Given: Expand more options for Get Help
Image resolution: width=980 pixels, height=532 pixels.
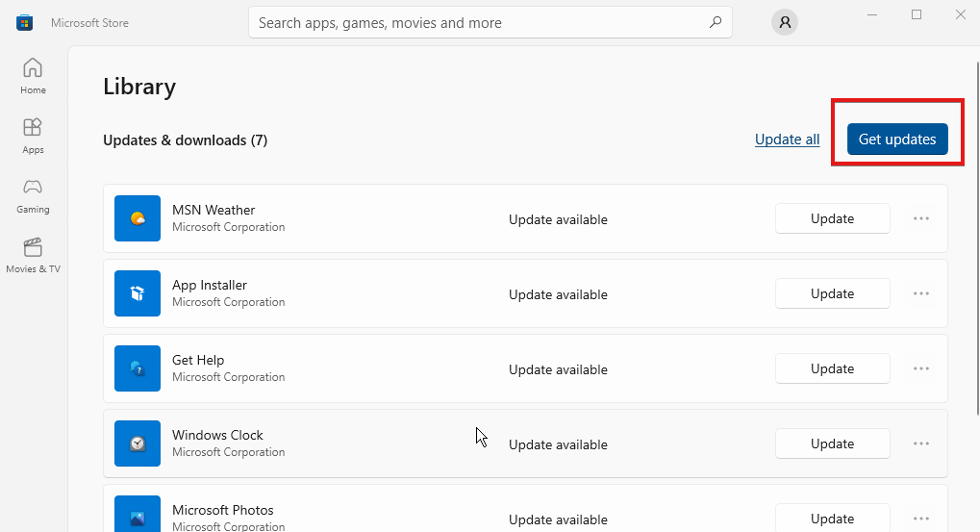Looking at the screenshot, I should coord(921,368).
